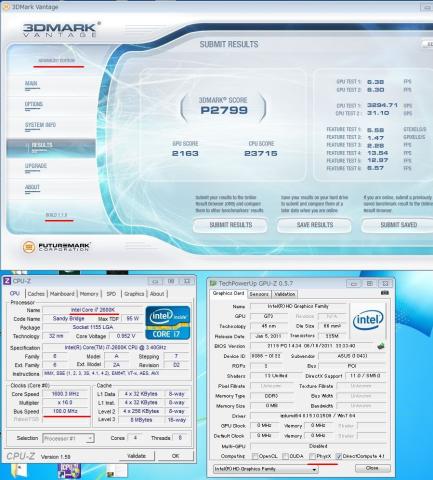The height and width of the screenshot is (480, 433).
Task: Click the Validate button in CPU-Z
Action: coord(136,456)
